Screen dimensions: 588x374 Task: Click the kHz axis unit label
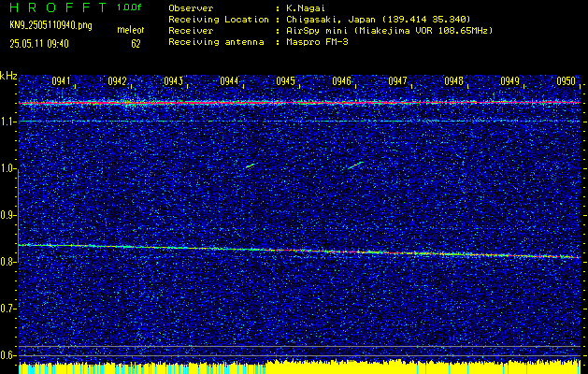coord(8,76)
